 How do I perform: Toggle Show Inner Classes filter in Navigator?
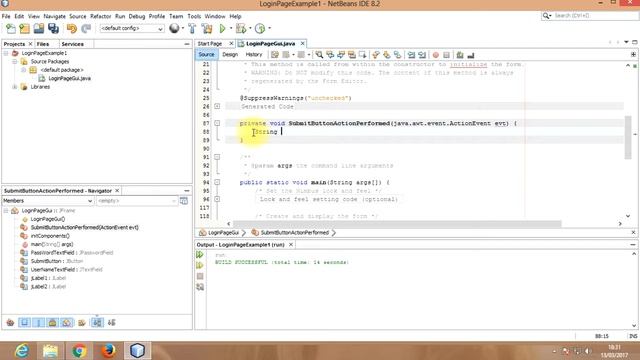pos(67,323)
